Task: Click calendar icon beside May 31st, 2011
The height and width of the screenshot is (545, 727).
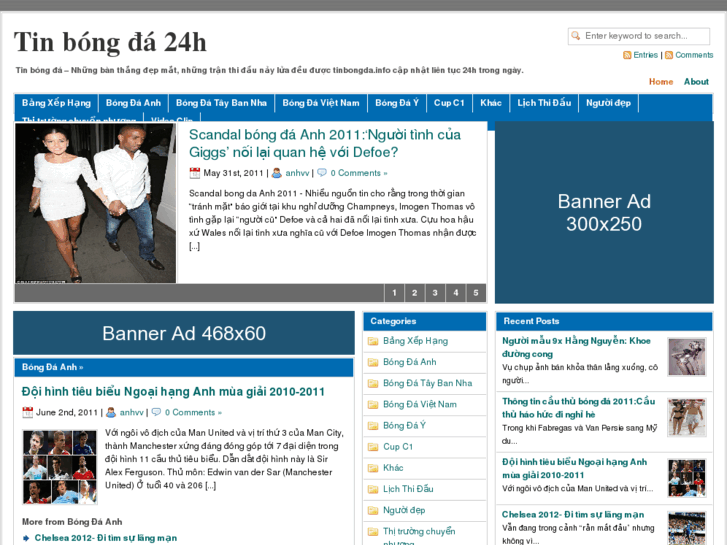Action: pyautogui.click(x=195, y=173)
